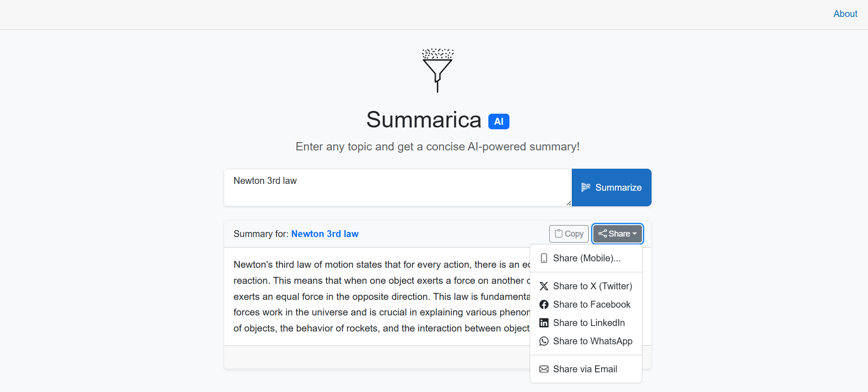Image resolution: width=868 pixels, height=392 pixels.
Task: Copy the summary with the Copy button
Action: click(x=569, y=234)
